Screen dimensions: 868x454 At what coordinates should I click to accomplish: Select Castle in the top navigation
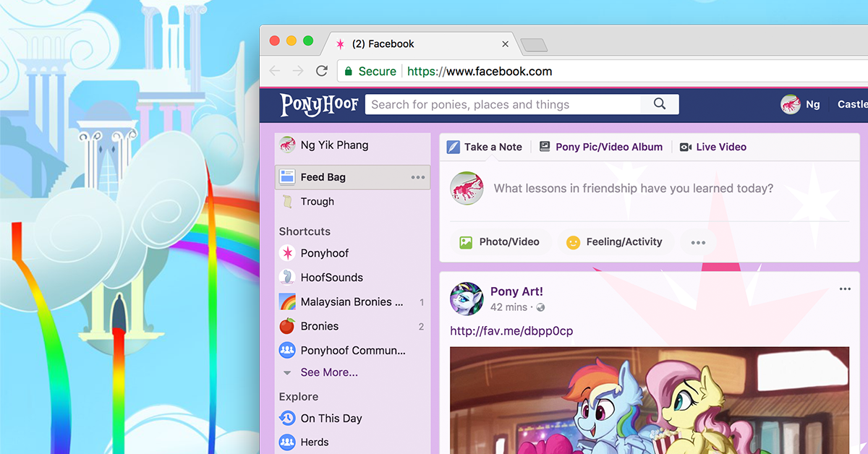(x=852, y=104)
